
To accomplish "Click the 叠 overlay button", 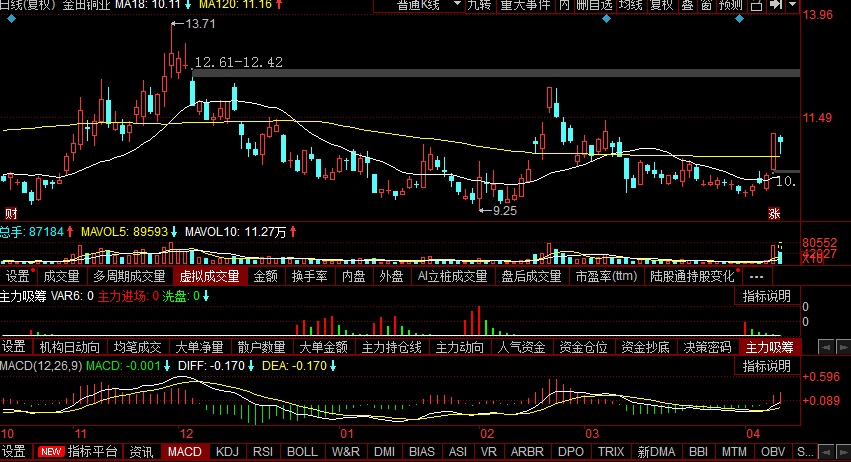I will click(687, 5).
